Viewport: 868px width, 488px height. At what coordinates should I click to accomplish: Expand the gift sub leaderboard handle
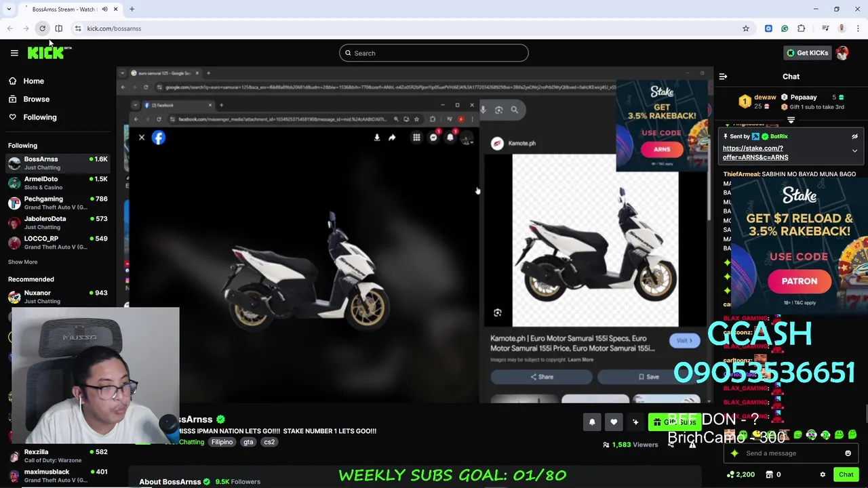click(791, 120)
